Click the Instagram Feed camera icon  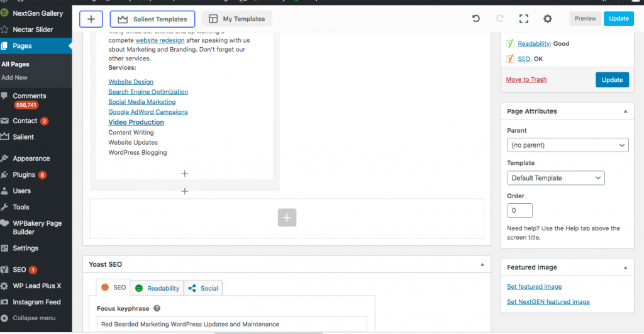(4, 302)
